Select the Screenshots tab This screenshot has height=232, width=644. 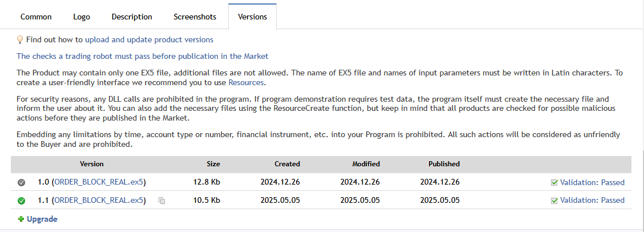point(195,17)
